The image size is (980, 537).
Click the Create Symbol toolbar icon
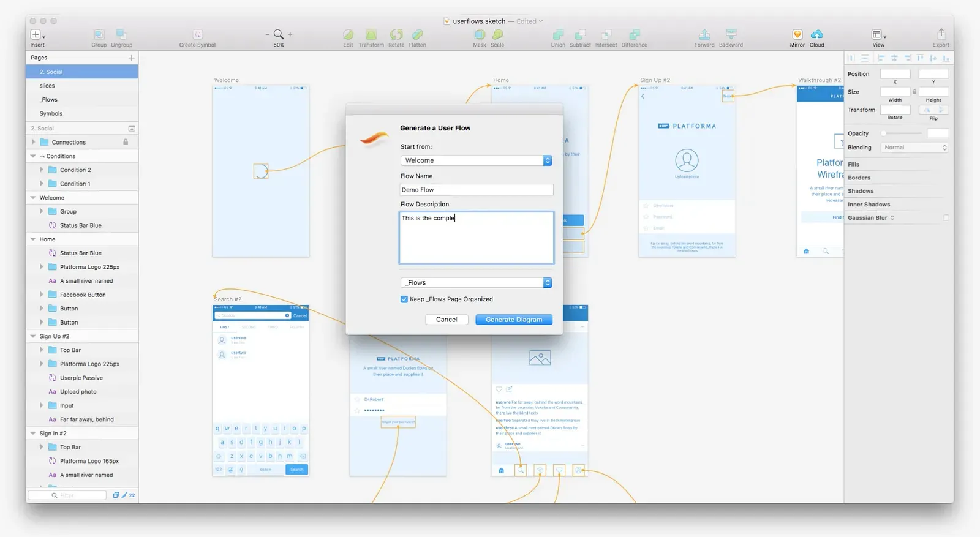(197, 35)
